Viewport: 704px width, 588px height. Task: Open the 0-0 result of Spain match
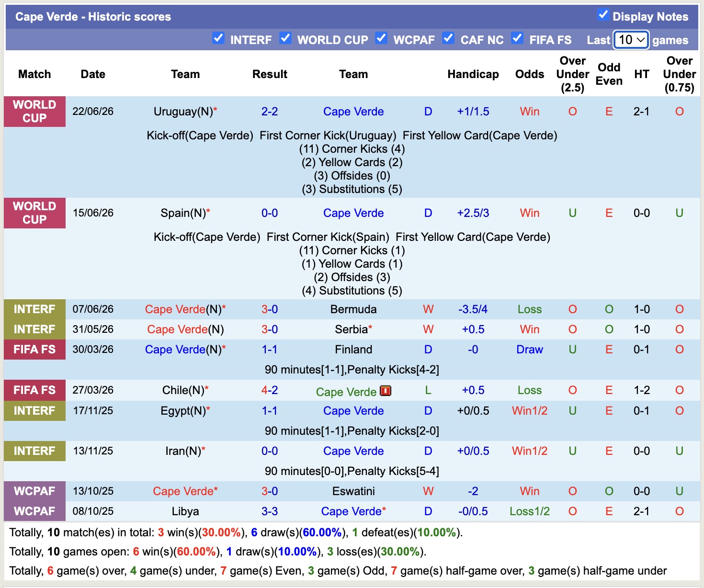tap(270, 213)
